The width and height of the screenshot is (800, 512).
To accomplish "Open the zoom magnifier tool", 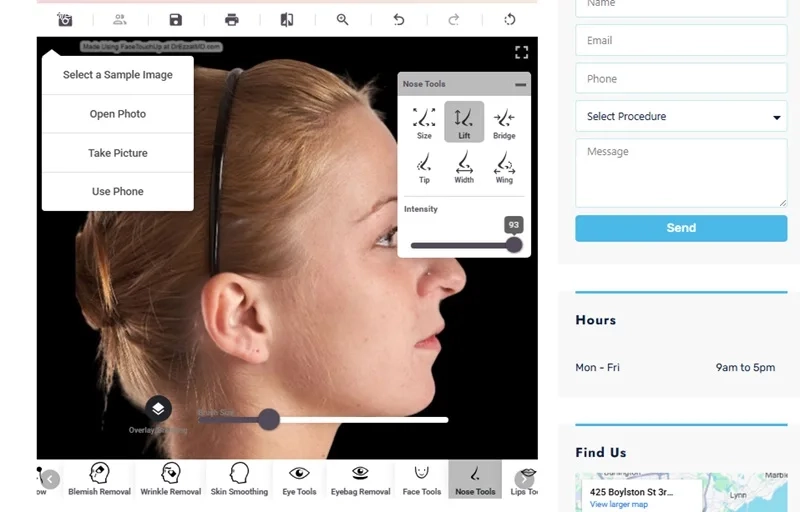I will pos(342,19).
